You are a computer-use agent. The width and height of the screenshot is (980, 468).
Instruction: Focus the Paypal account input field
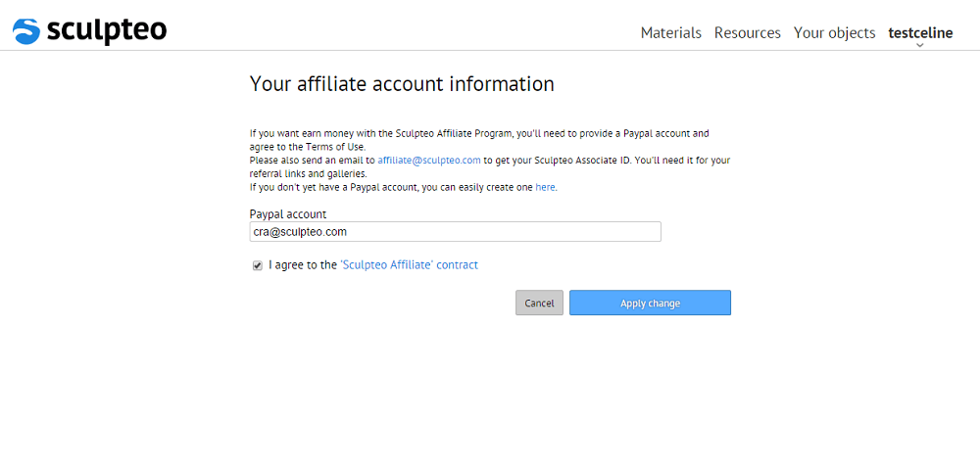pos(455,231)
